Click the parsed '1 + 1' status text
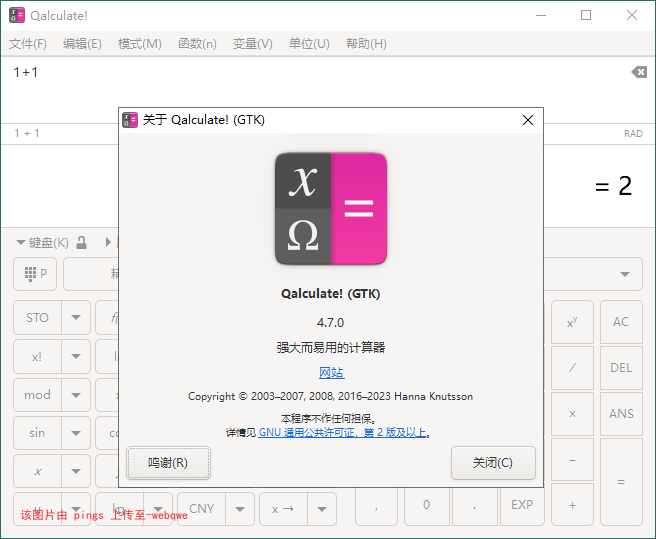This screenshot has height=539, width=656. click(x=27, y=133)
